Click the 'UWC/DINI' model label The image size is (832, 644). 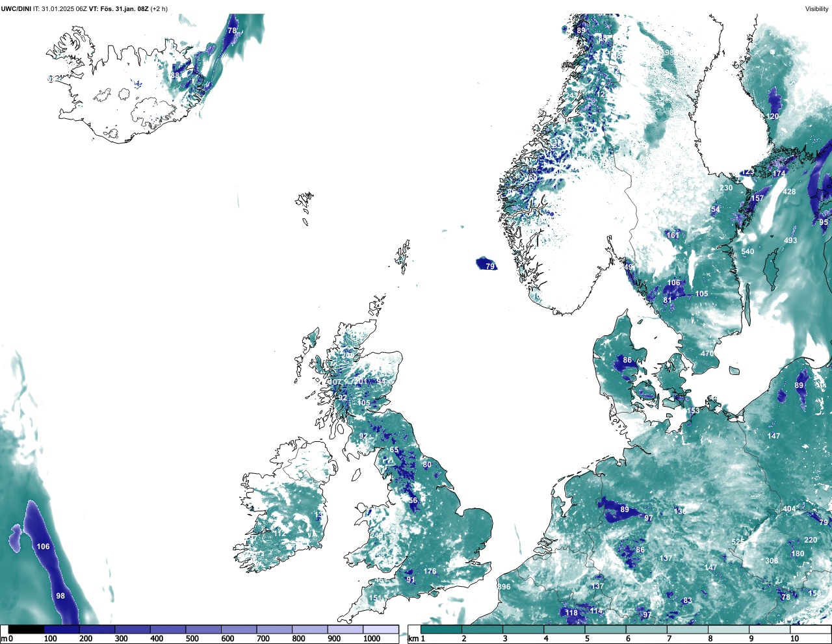coord(16,8)
